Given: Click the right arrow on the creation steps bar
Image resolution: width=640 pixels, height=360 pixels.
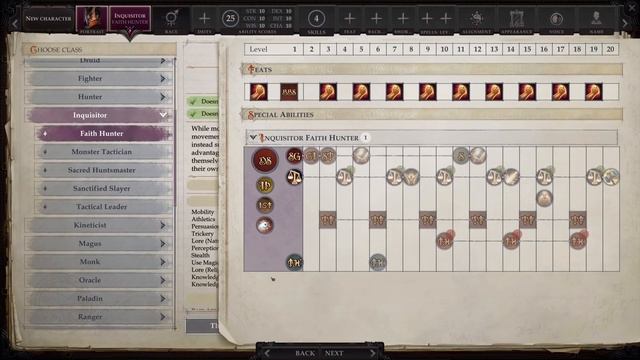Looking at the screenshot, I should click(x=625, y=23).
